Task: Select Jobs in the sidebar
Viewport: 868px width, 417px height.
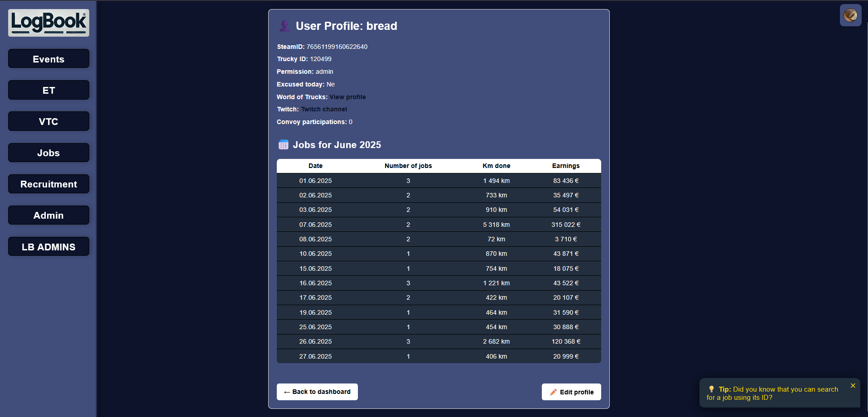Action: pyautogui.click(x=48, y=153)
